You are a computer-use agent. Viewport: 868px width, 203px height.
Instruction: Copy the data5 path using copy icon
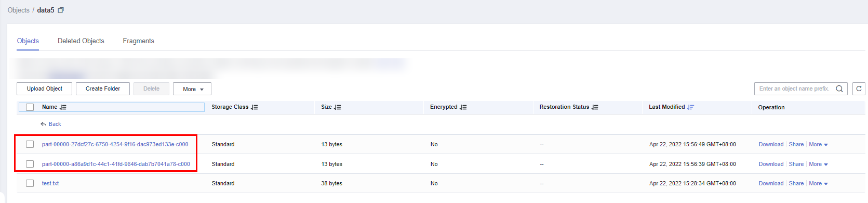click(61, 10)
